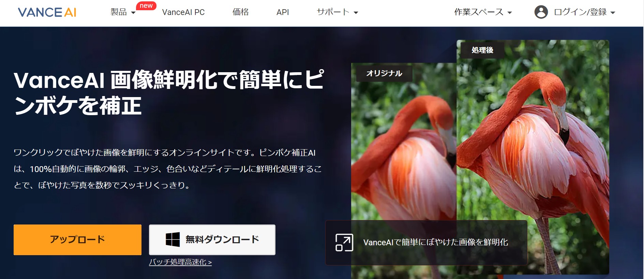Click the 処理後 label tag
The width and height of the screenshot is (644, 279).
[482, 50]
